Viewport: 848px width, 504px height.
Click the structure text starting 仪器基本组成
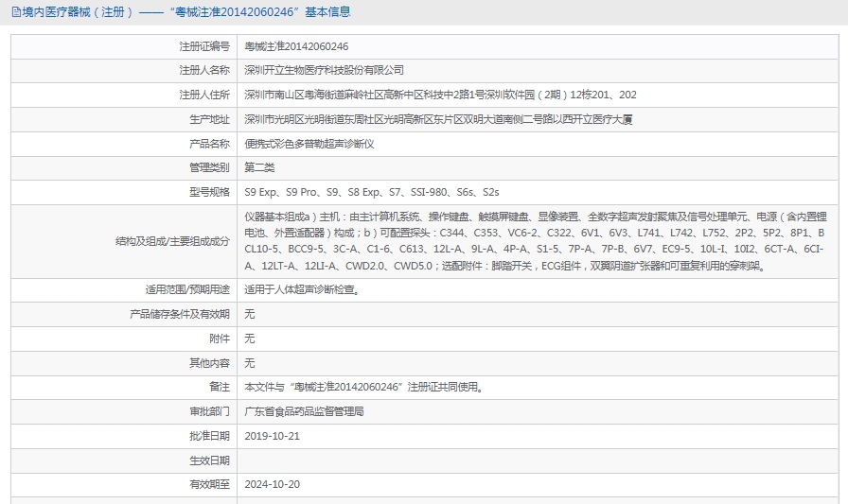click(x=536, y=241)
